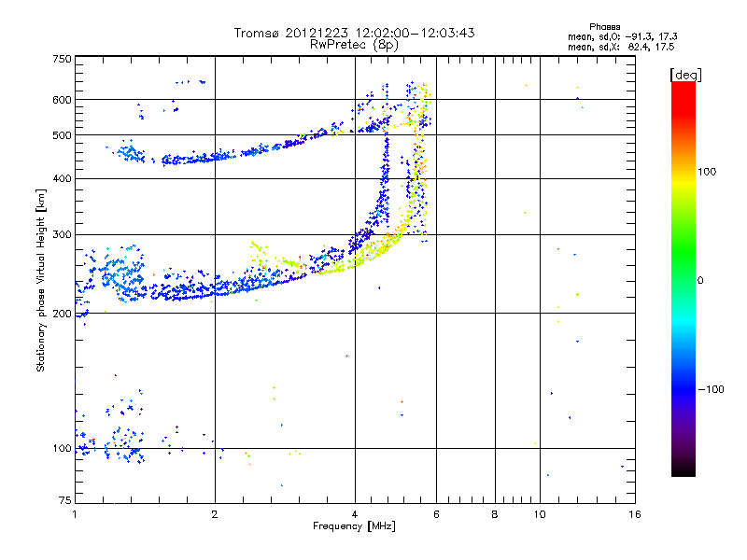
Task: Click the "Phases" heading at top right
Action: 604,27
